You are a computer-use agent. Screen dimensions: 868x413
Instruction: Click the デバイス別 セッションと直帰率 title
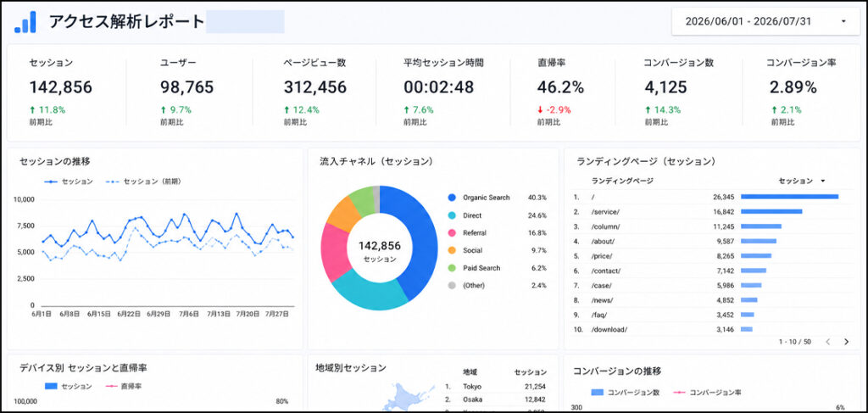pos(83,367)
